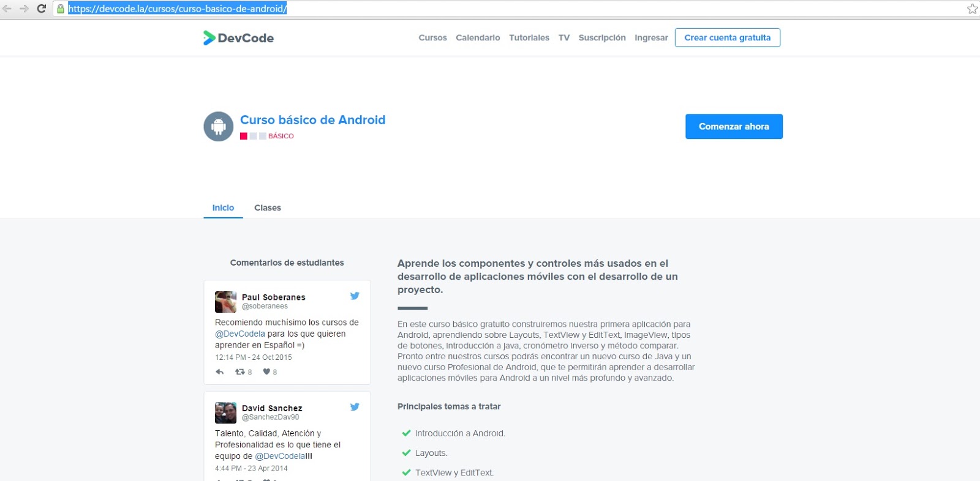This screenshot has height=481, width=980.
Task: Click the reply arrow on Paul Soberanes tweet
Action: click(220, 371)
